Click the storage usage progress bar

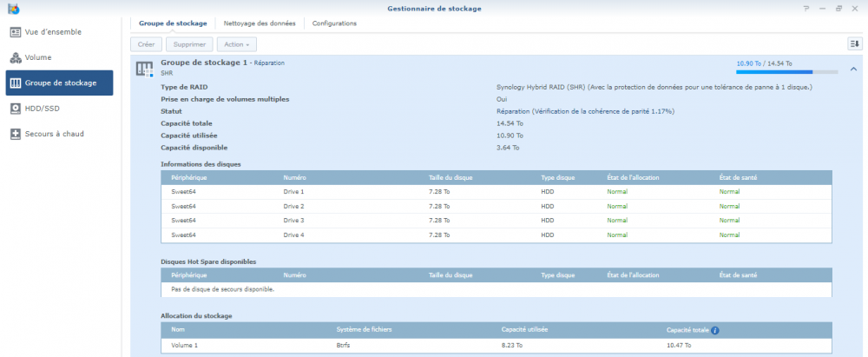tap(786, 72)
